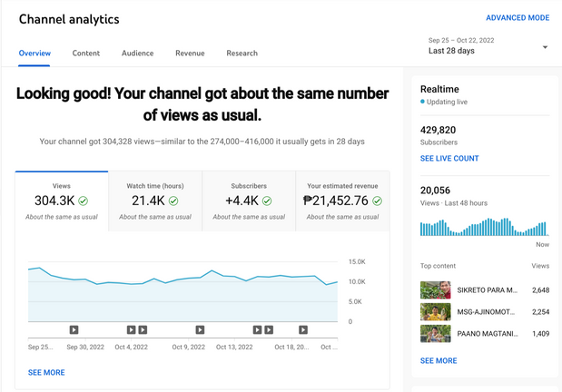Click SEE LIVE COUNT under subscribers
The image size is (562, 392).
(449, 159)
